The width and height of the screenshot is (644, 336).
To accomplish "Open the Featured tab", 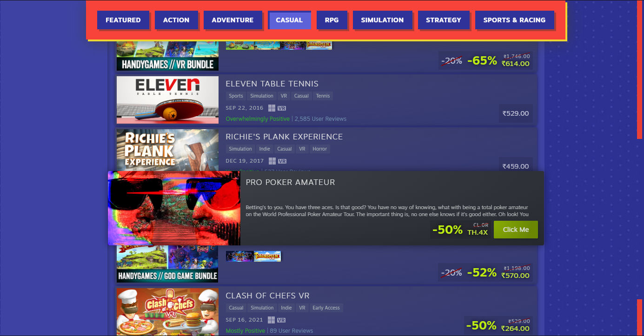I will 123,20.
